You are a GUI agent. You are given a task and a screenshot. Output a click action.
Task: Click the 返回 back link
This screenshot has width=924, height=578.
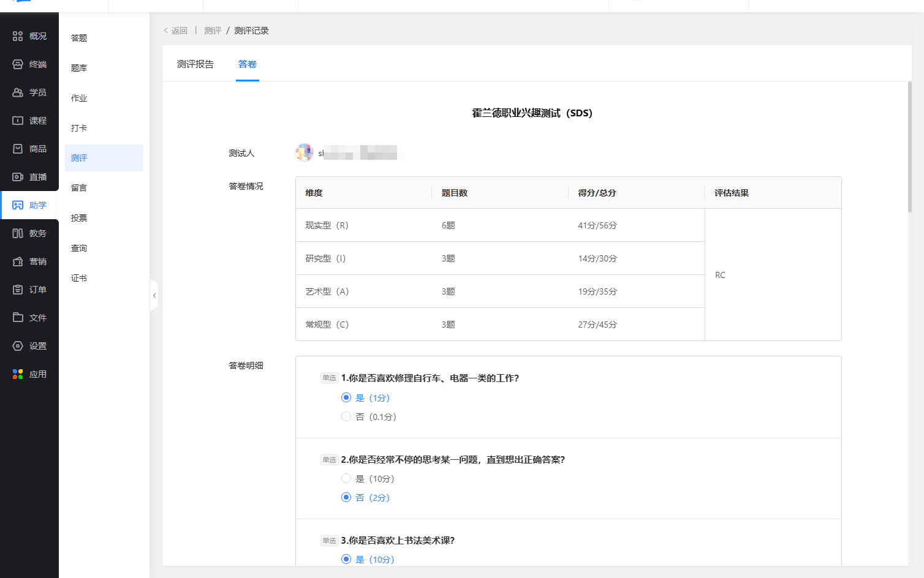coord(176,31)
